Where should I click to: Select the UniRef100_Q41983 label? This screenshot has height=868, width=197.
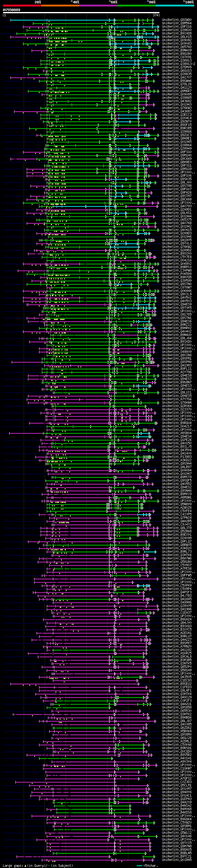pyautogui.click(x=177, y=365)
